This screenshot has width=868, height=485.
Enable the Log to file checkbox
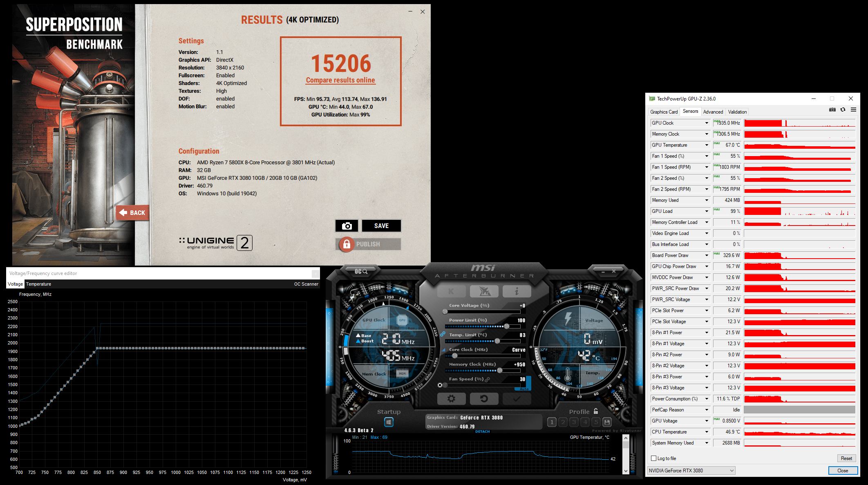coord(654,458)
